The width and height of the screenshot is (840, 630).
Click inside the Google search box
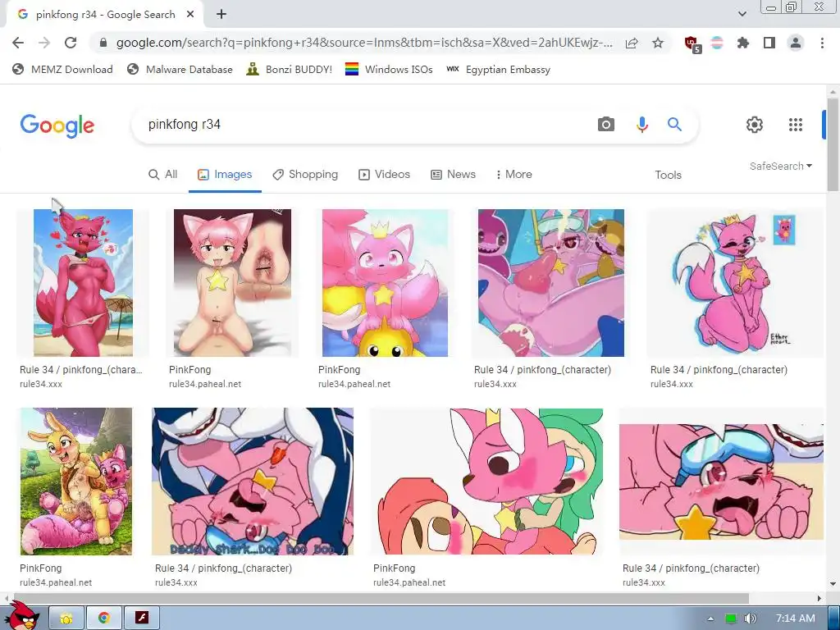[x=364, y=125]
